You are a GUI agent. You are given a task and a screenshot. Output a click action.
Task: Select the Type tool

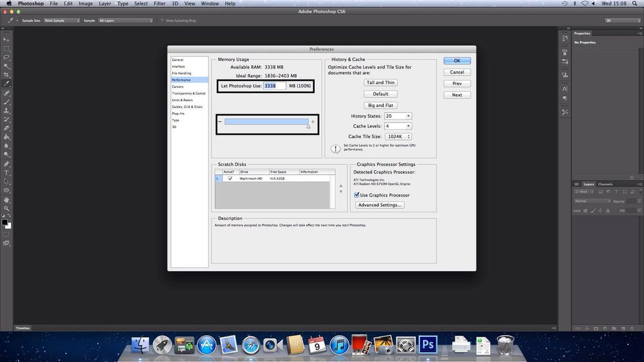click(x=7, y=173)
